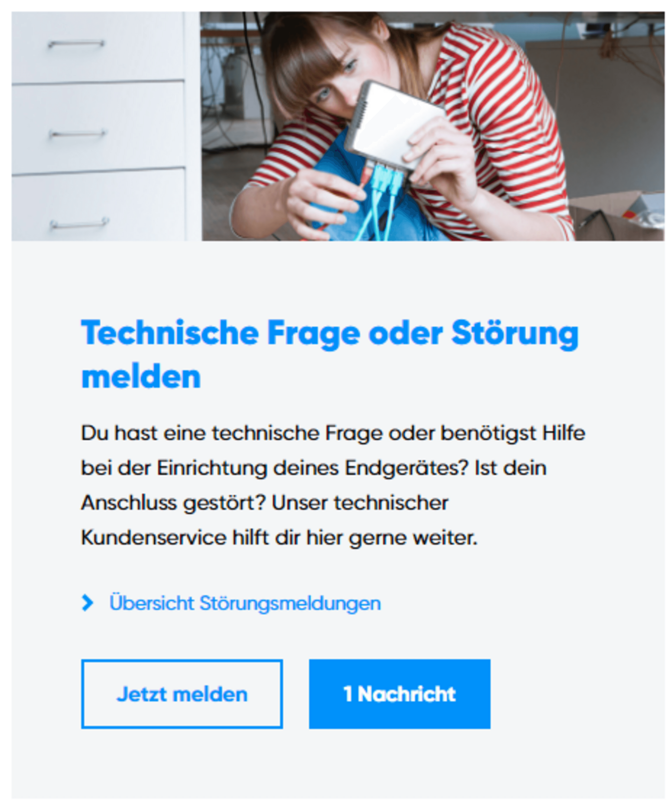Screen dimensions: 672x803
Task: Click the bottom drawer handle in the image
Action: pos(80,223)
